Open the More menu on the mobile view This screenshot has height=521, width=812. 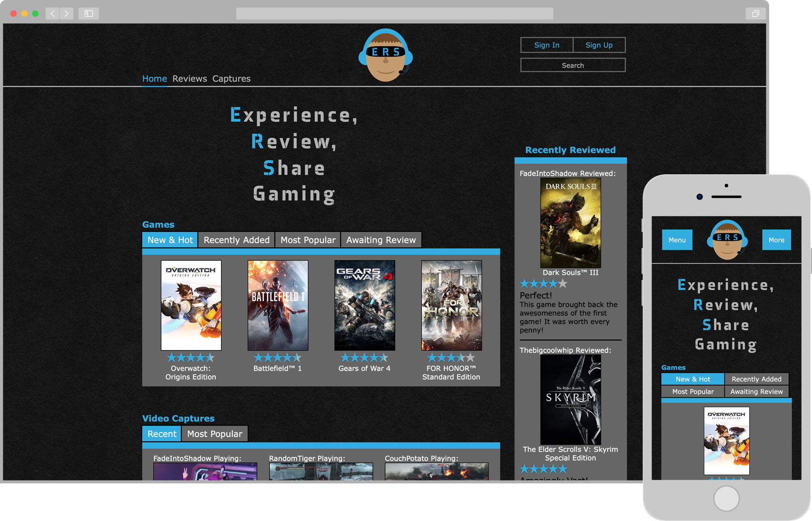(x=776, y=240)
